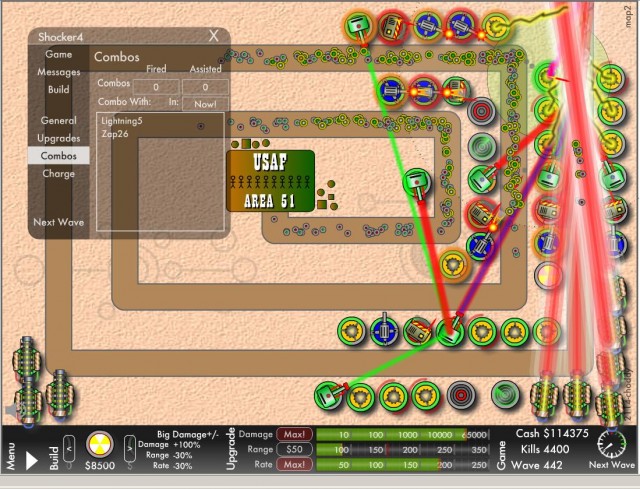Open the Charge tab

(58, 173)
